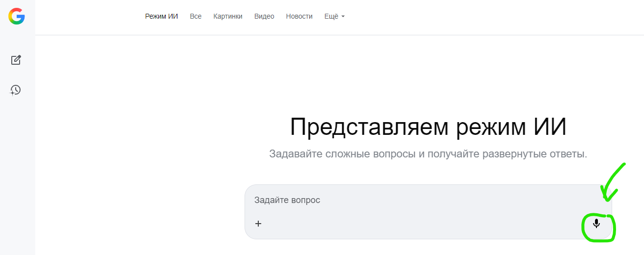Open the Картинки tab
This screenshot has height=255, width=644.
tap(228, 16)
